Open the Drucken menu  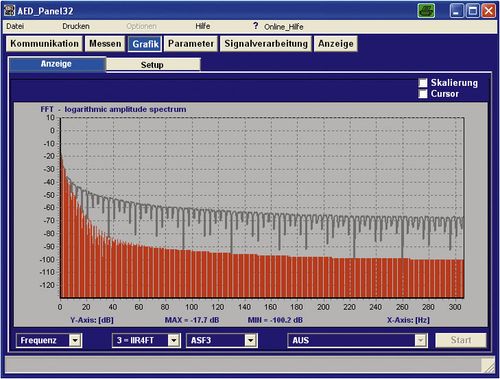click(76, 26)
